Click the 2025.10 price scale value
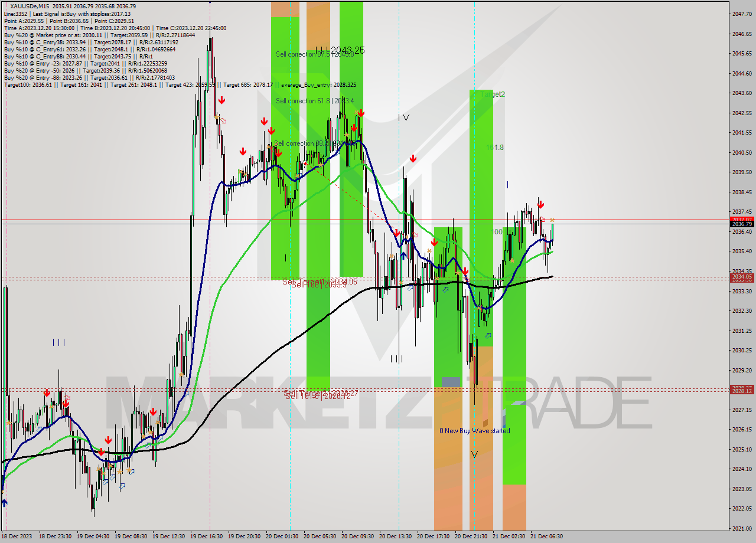Viewport: 756px width, 543px height. (742, 449)
